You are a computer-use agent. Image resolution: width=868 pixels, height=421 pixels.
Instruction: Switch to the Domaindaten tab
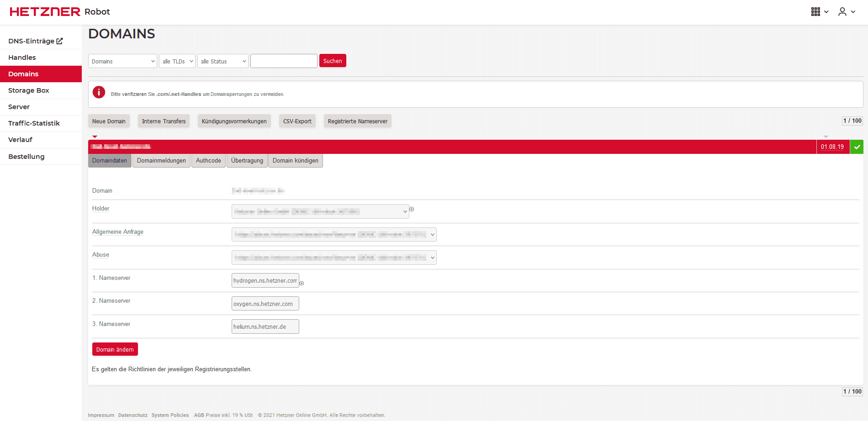tap(110, 161)
